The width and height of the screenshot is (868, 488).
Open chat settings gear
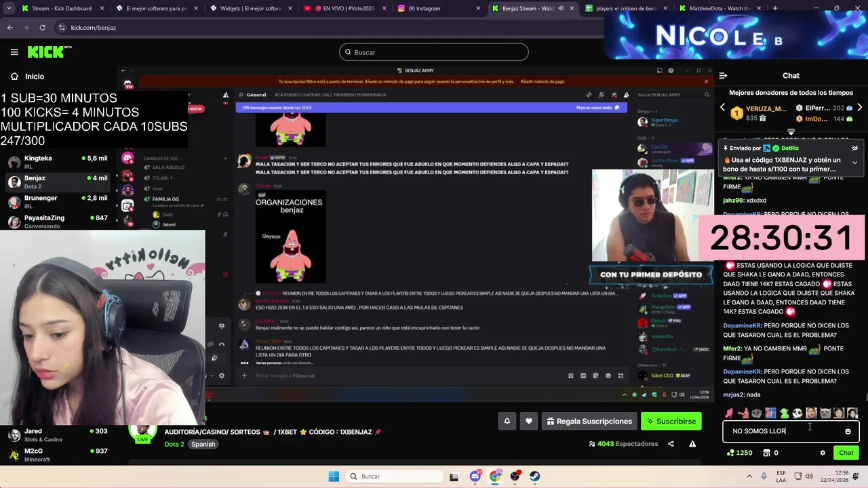click(x=823, y=453)
